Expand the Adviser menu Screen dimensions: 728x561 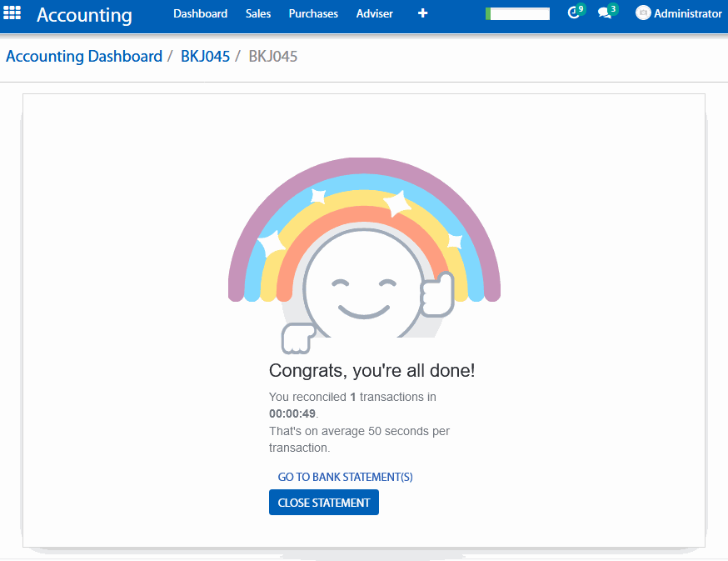point(374,14)
